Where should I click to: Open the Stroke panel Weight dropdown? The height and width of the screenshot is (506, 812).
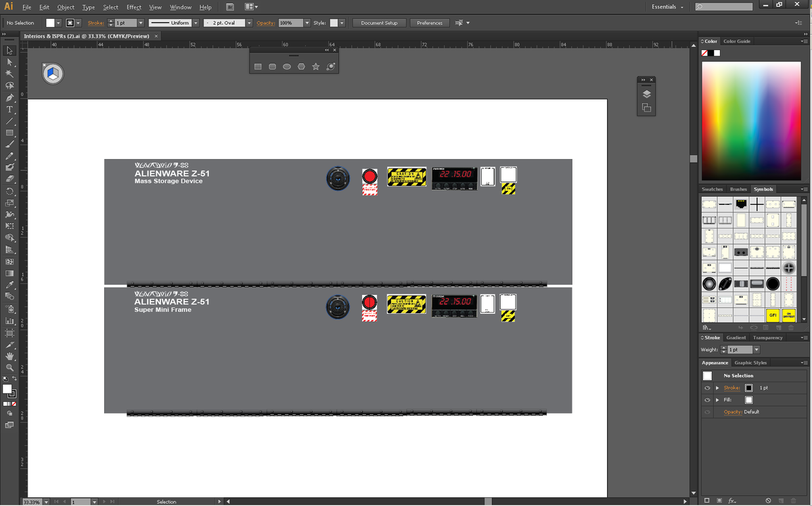(x=757, y=350)
